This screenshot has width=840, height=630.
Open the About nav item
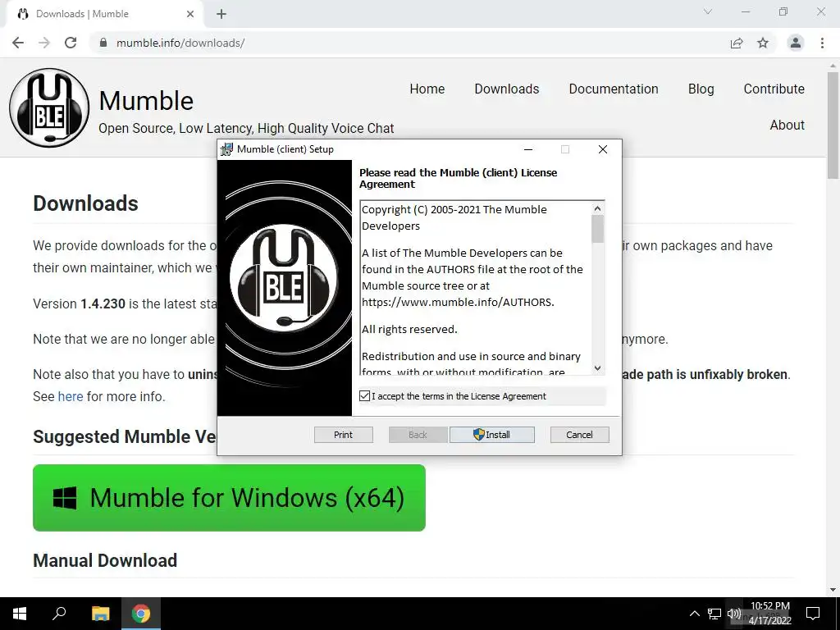pyautogui.click(x=787, y=125)
